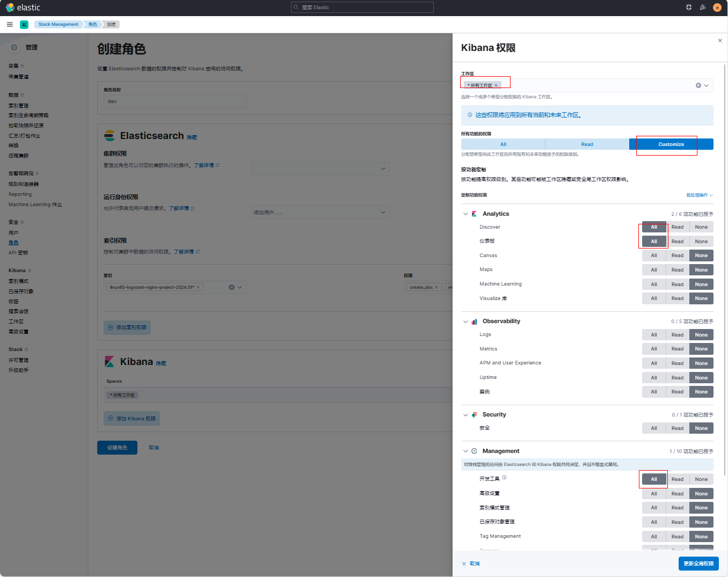
Task: Click the help icon in top bar
Action: pyautogui.click(x=689, y=8)
